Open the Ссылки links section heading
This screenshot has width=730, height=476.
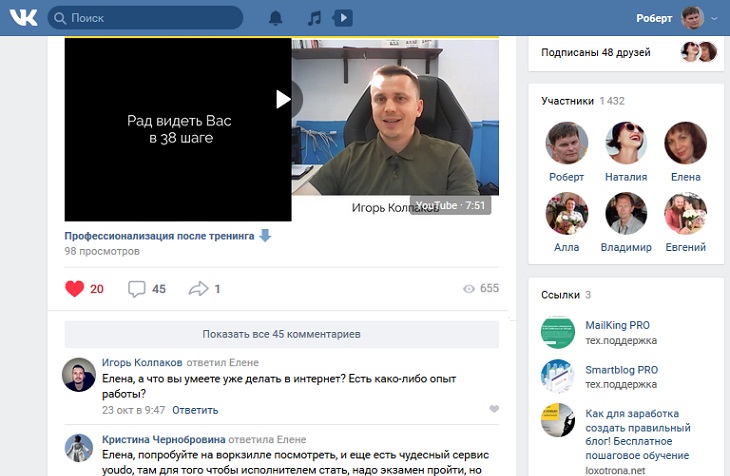(560, 295)
